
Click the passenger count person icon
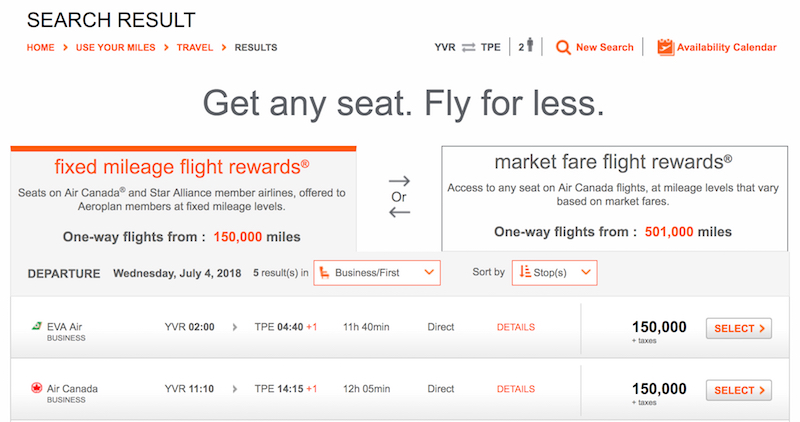point(530,45)
